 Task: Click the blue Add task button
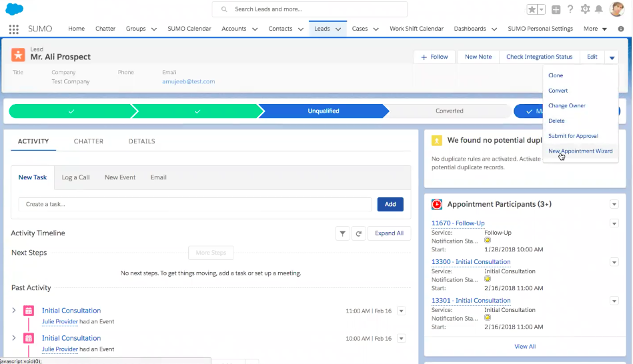pyautogui.click(x=390, y=204)
